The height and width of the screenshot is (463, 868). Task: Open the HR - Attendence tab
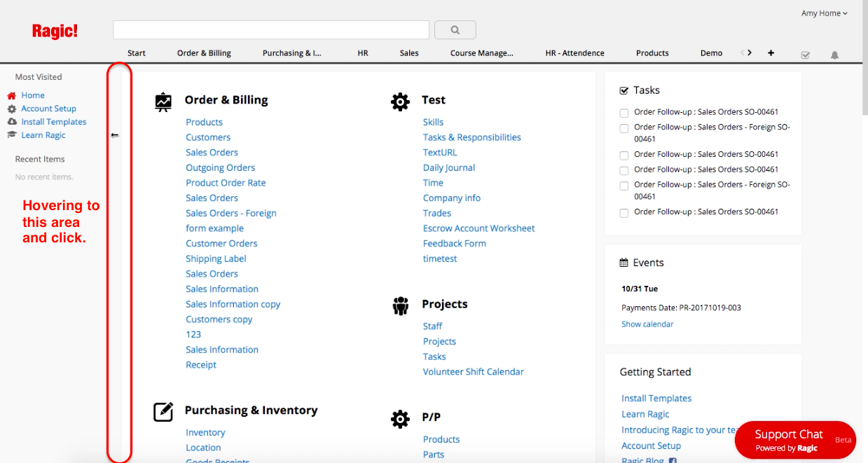(574, 53)
